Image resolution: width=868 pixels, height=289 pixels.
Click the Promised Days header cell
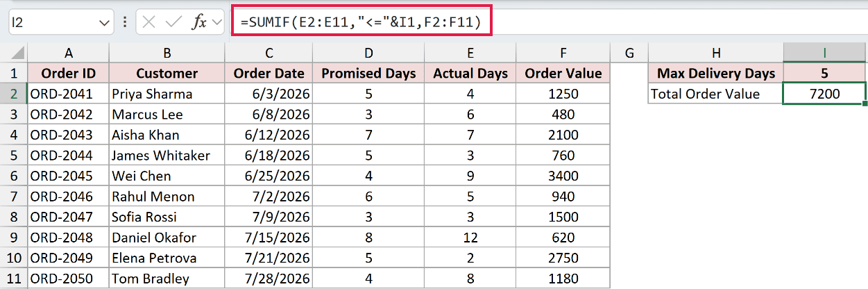click(x=368, y=73)
